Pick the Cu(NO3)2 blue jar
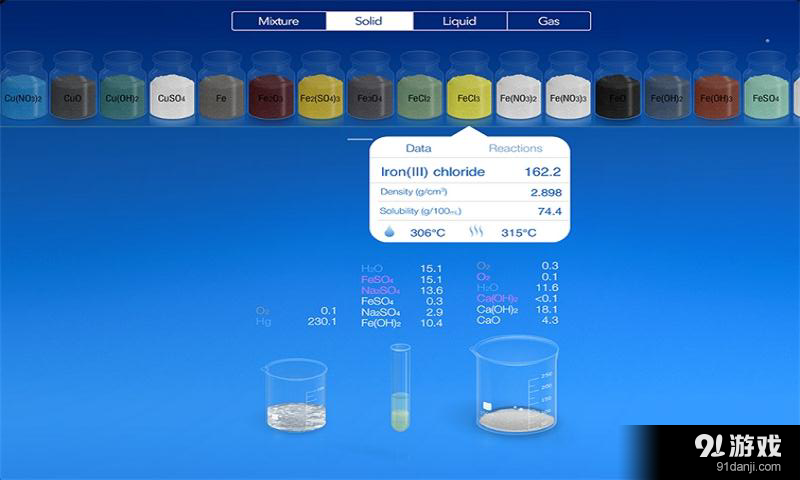Image resolution: width=800 pixels, height=480 pixels. tap(23, 90)
